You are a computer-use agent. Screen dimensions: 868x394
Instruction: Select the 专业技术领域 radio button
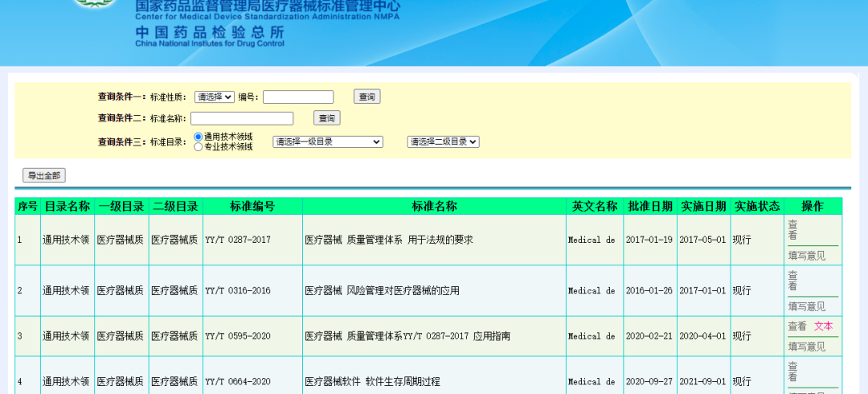(x=199, y=147)
